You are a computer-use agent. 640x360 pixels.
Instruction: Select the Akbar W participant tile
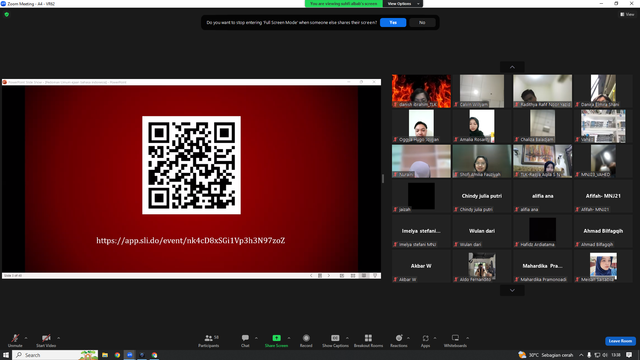click(x=421, y=266)
